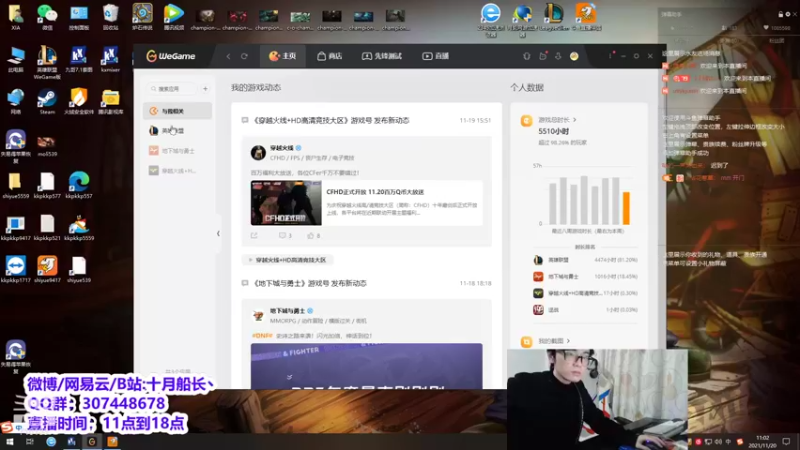
Task: Click the WeGame logo
Action: pos(171,56)
